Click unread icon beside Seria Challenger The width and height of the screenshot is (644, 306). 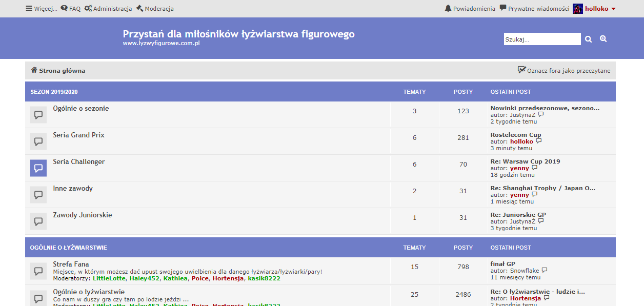(x=38, y=168)
